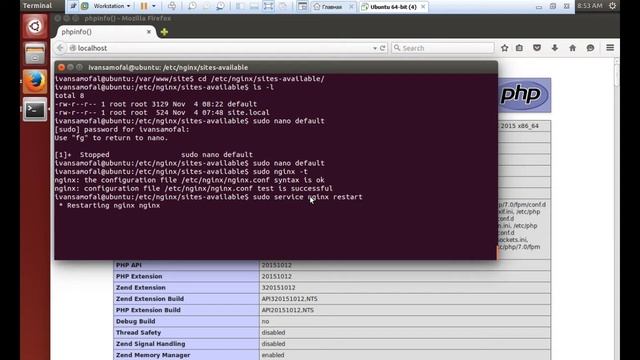Click the 'syntax is ok' output line
640x360 pixels.
click(189, 180)
